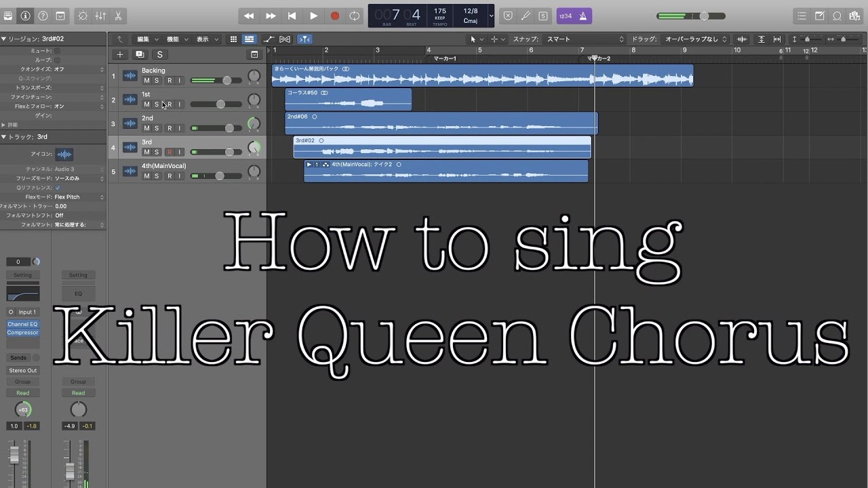Open the クオンタイズ quantize dropdown
The width and height of the screenshot is (868, 488).
coord(79,69)
